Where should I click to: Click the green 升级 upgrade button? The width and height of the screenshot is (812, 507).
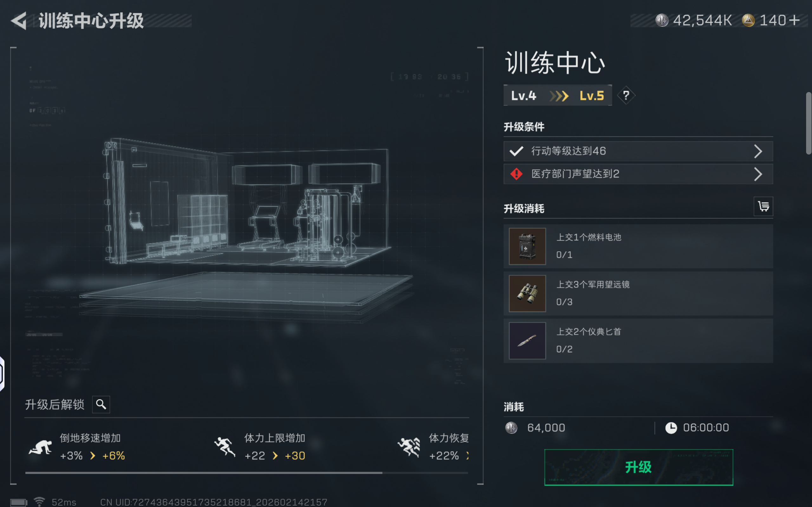coord(638,467)
